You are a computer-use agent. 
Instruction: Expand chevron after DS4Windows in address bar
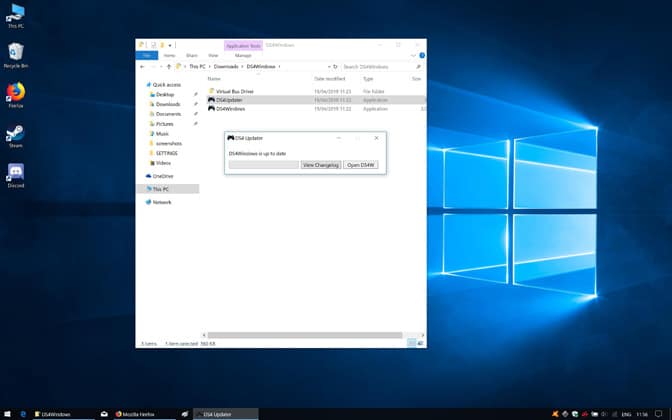pos(279,66)
